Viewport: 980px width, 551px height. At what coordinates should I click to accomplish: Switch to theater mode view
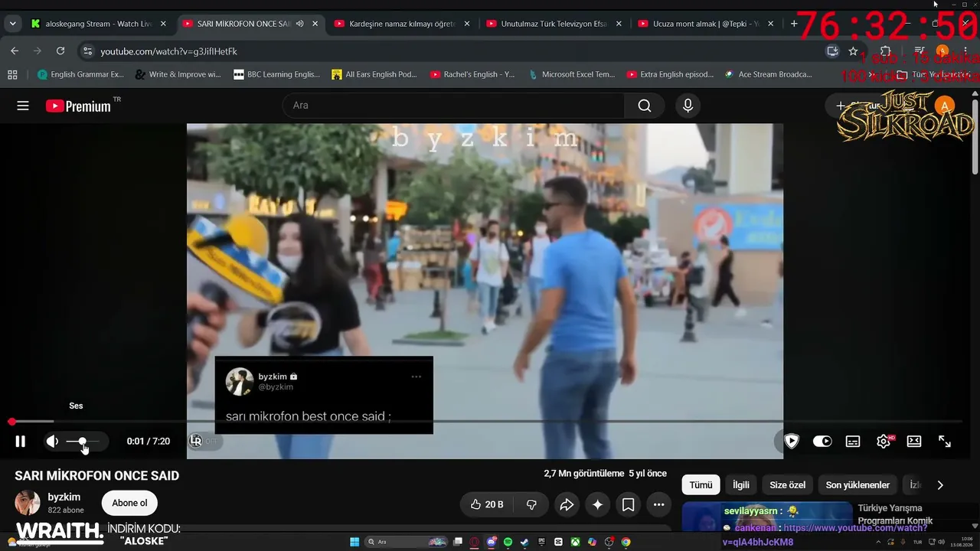click(x=914, y=442)
